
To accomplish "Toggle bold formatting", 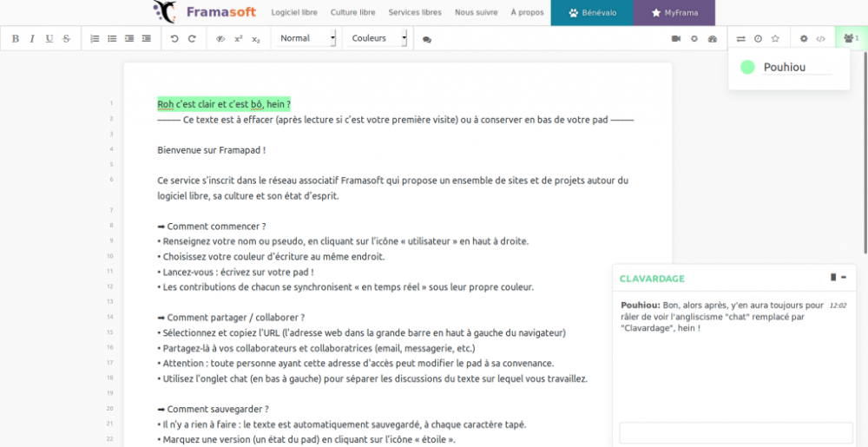I will coord(16,39).
